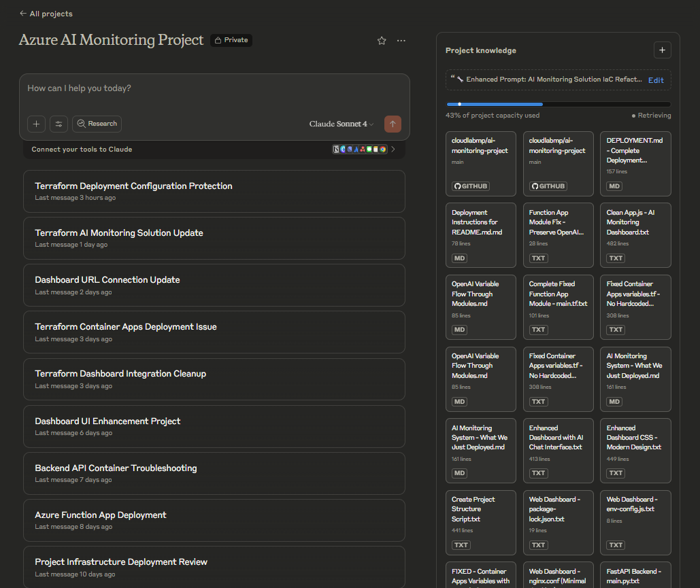Open Terraform AI Monitoring Solution Update chat
The height and width of the screenshot is (588, 700).
pyautogui.click(x=214, y=238)
